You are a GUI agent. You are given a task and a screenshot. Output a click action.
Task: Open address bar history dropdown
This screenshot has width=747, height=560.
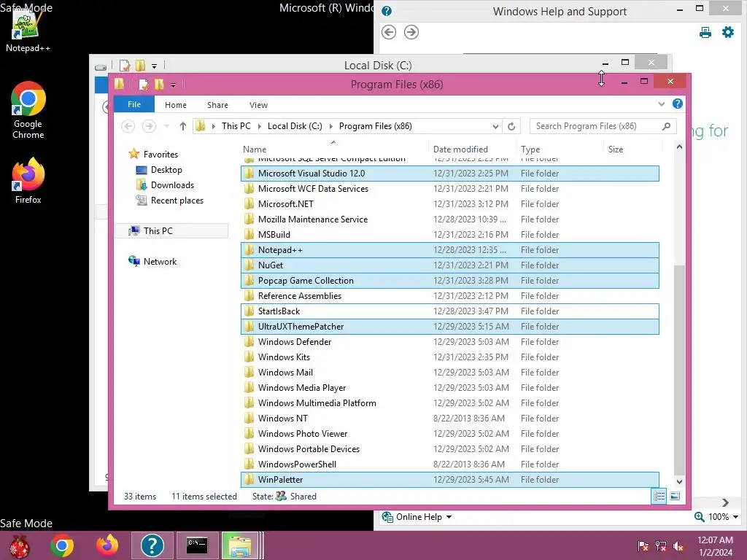[495, 126]
